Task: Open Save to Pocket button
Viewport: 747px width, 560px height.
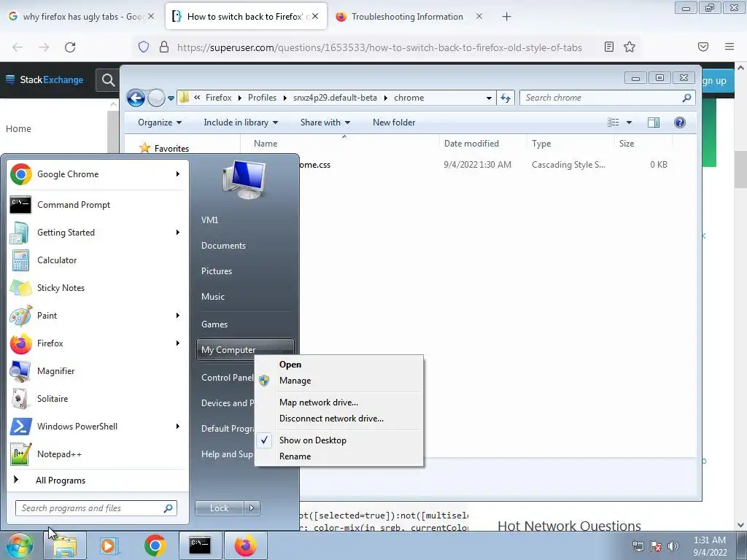Action: point(703,47)
